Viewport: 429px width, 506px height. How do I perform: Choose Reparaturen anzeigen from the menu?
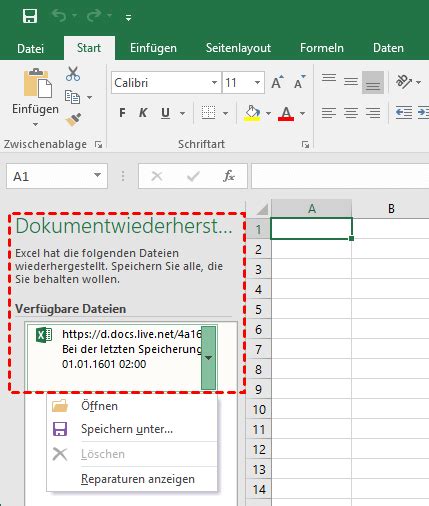132,479
